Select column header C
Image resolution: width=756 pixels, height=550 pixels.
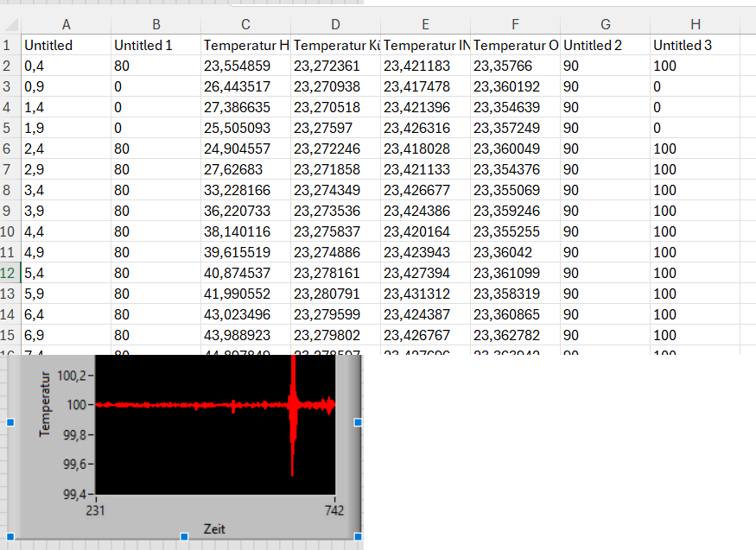(x=245, y=25)
